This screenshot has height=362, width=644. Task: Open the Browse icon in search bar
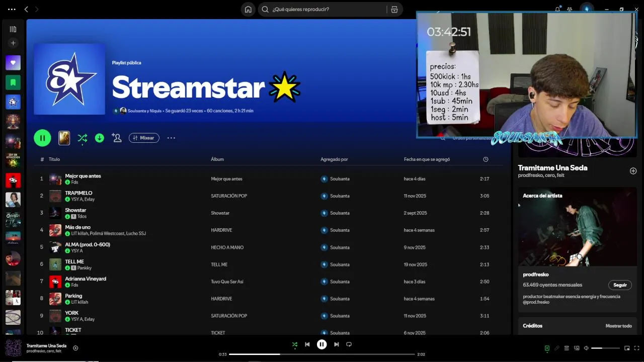coord(394,9)
